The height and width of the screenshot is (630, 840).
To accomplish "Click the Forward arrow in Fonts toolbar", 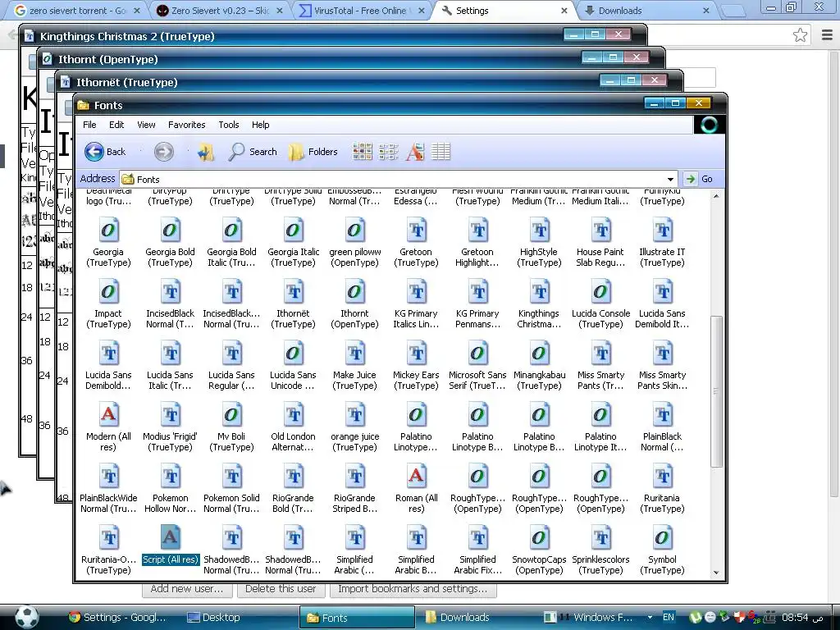I will click(164, 152).
